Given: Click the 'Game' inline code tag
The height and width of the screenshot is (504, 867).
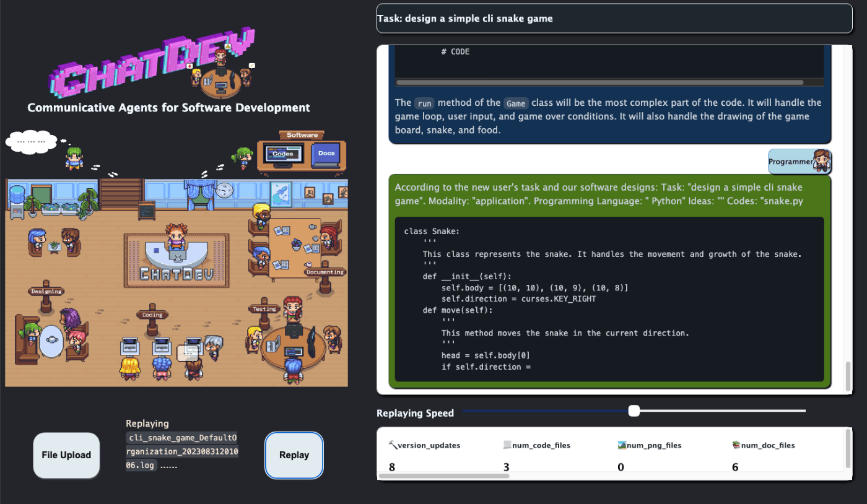Looking at the screenshot, I should coord(515,103).
